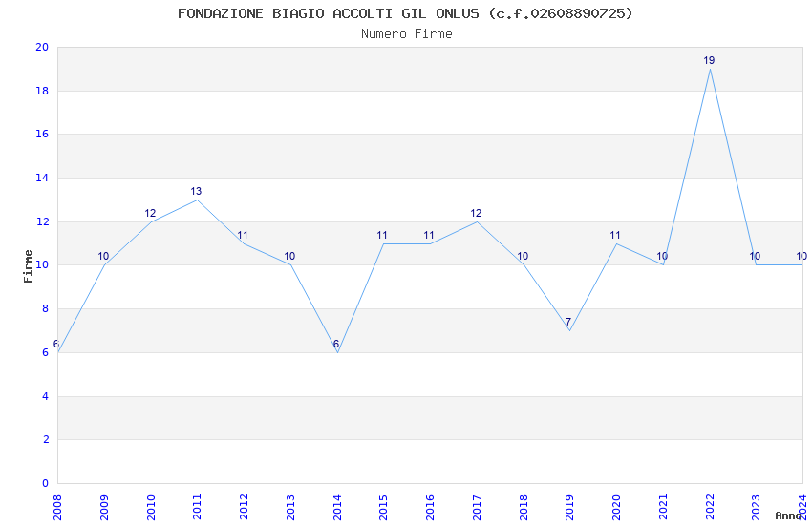Click x-axis year label "2016"
The width and height of the screenshot is (812, 525).
pyautogui.click(x=430, y=507)
